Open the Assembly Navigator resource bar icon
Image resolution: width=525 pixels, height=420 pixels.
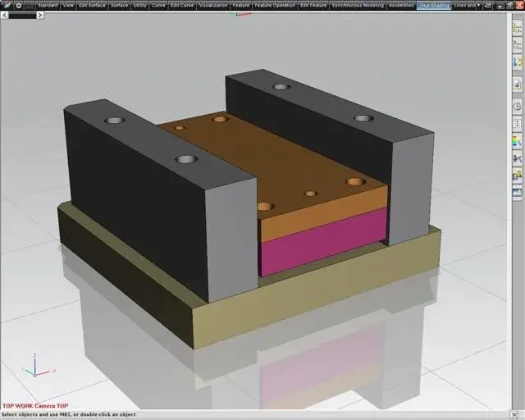click(x=517, y=27)
